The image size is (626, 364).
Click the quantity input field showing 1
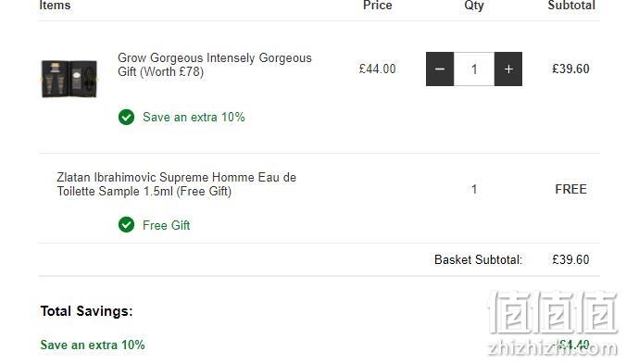point(474,69)
